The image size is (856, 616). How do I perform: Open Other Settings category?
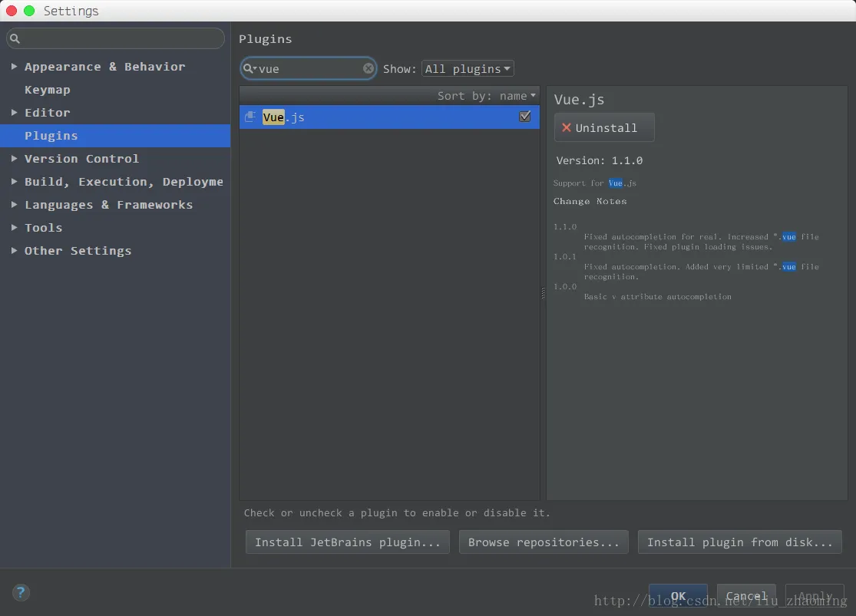click(x=78, y=250)
